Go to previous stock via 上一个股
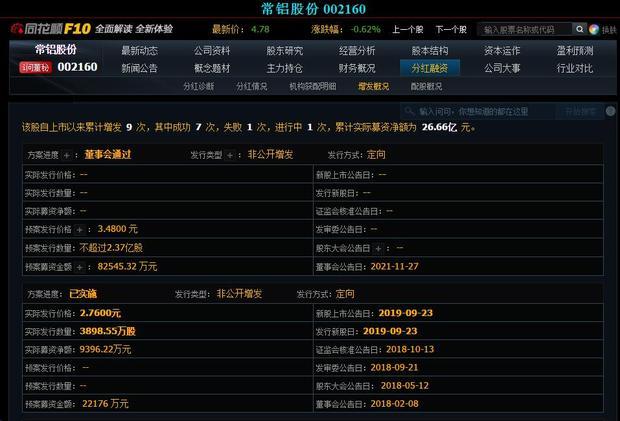 407,30
